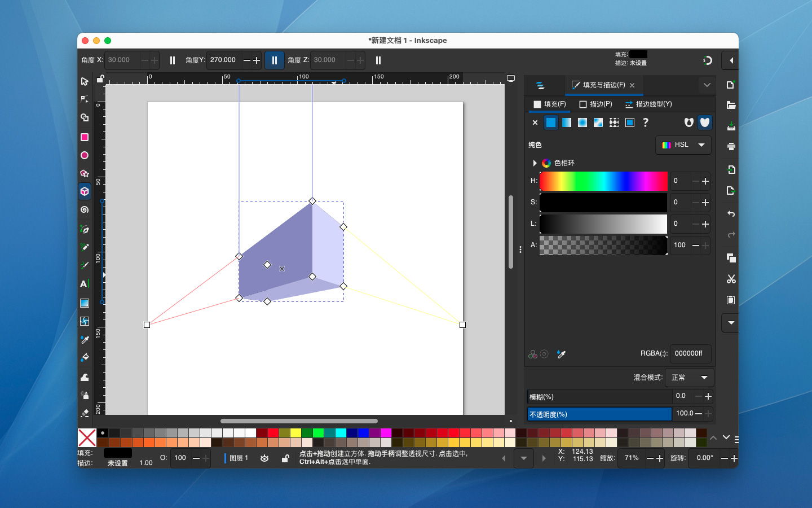Image resolution: width=812 pixels, height=508 pixels.
Task: Click the Open document icon
Action: tap(731, 105)
